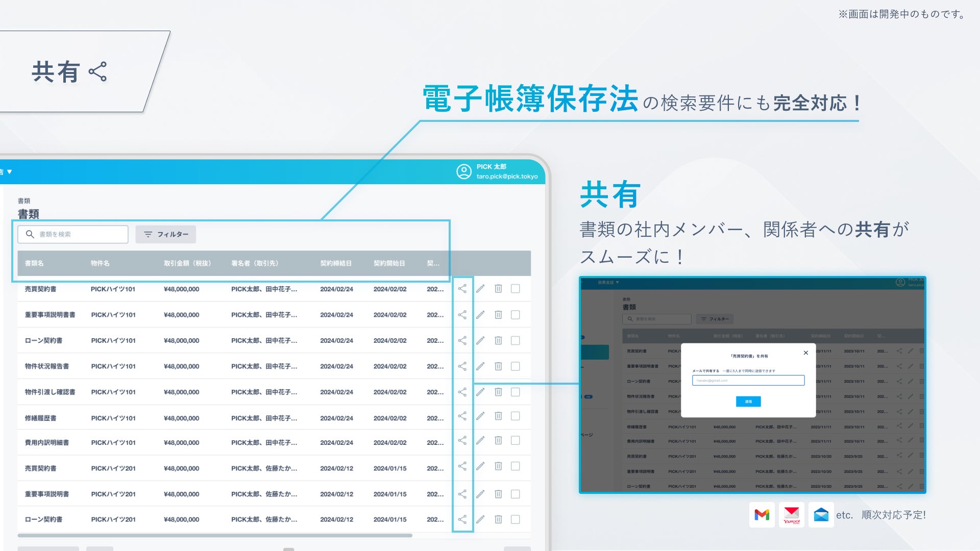This screenshot has width=980, height=551.
Task: Click the 書類名 column header
Action: coord(34,263)
